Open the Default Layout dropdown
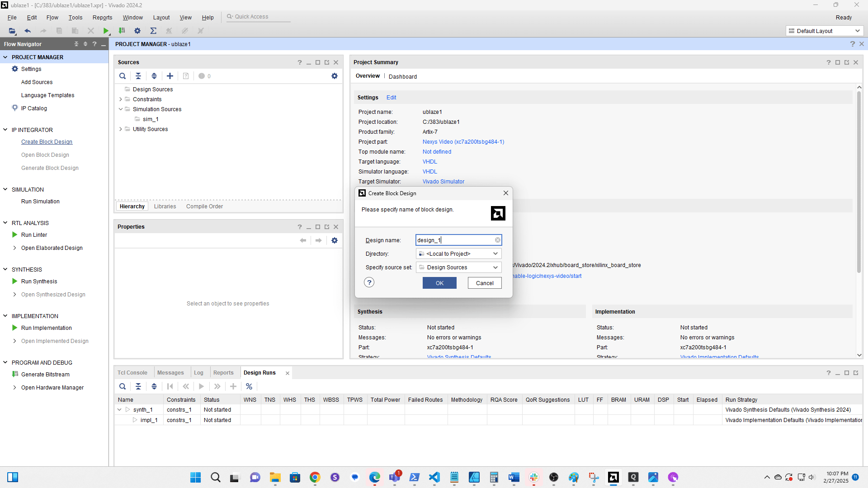 (x=824, y=31)
